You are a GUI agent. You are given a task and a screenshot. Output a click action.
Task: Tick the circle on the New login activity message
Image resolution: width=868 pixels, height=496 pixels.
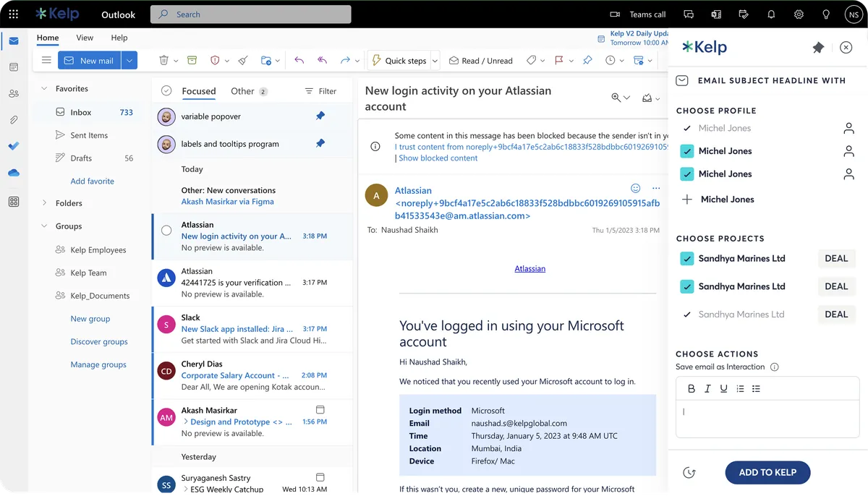coord(166,231)
